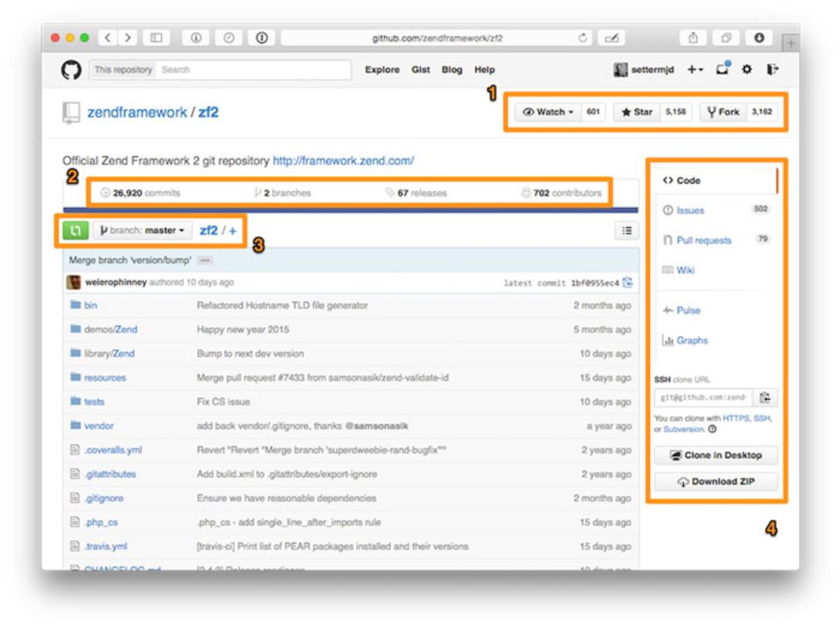
Task: Open the framework.zend.com link
Action: point(344,161)
